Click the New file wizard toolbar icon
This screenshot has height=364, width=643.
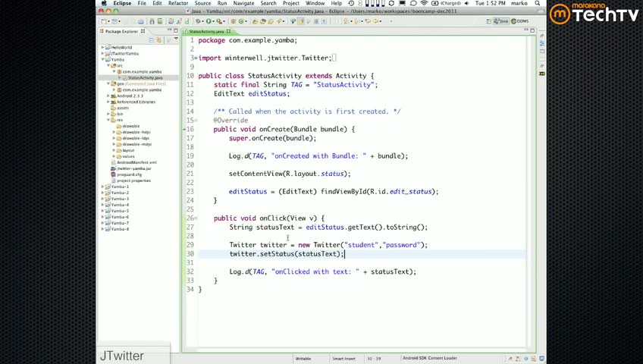(x=104, y=21)
